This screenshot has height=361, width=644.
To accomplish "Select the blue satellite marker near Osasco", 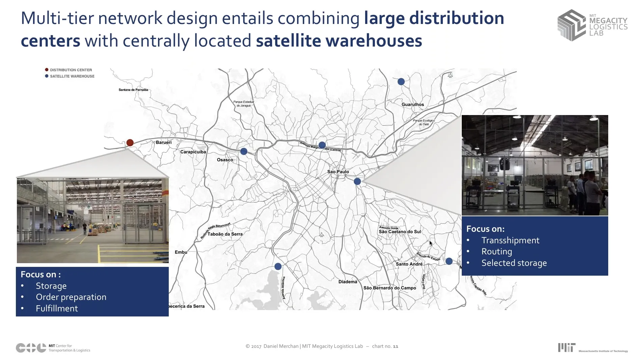I will tap(244, 151).
